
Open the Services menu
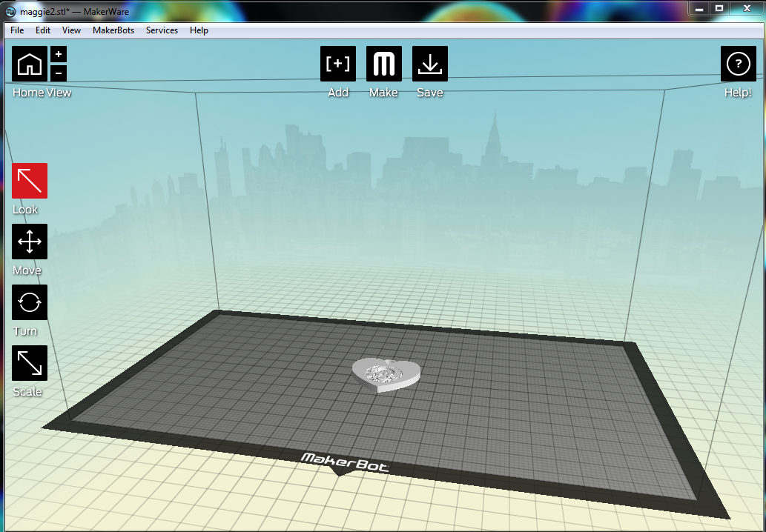click(162, 30)
